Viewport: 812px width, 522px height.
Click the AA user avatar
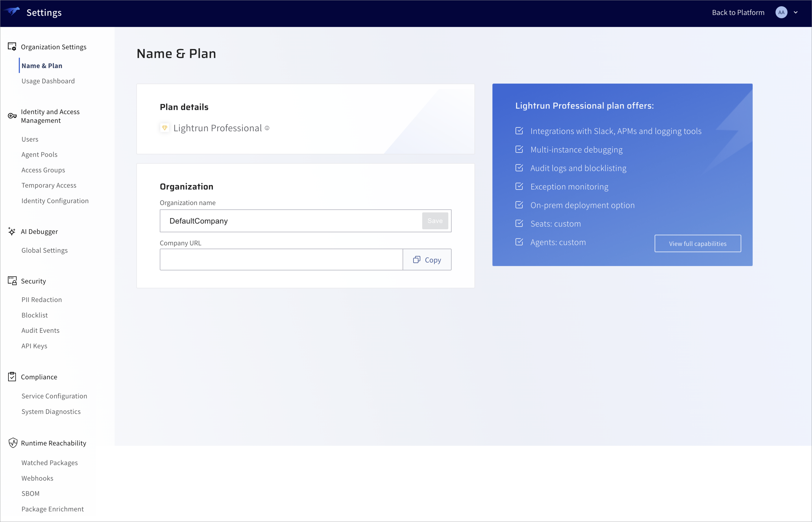click(781, 13)
